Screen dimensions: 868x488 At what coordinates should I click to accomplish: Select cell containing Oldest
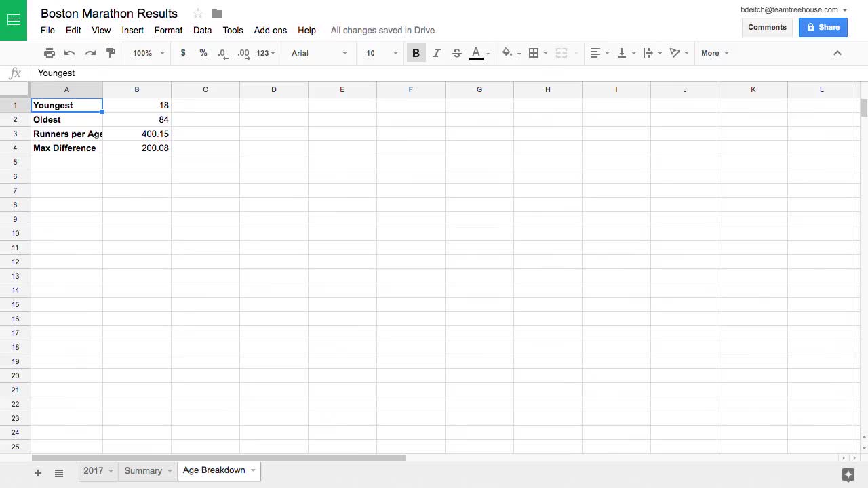click(66, 119)
